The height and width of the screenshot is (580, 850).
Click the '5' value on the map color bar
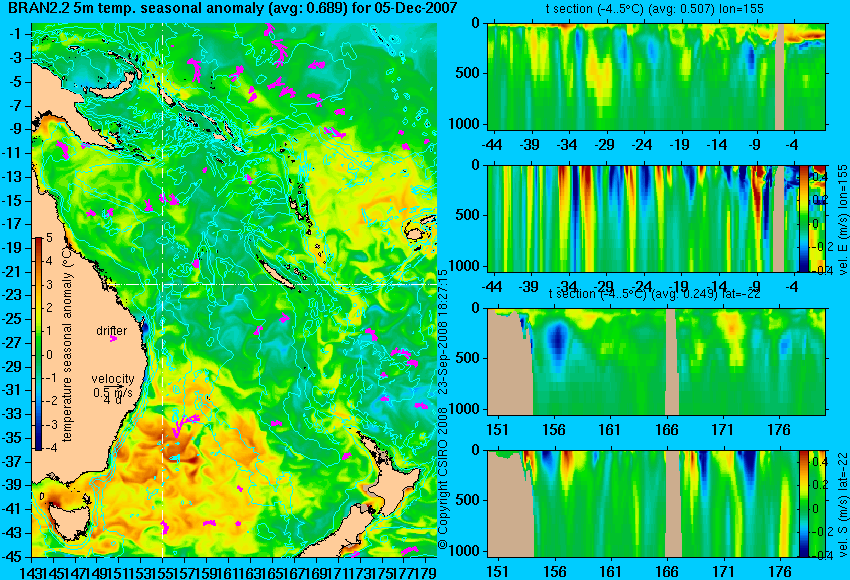point(49,237)
